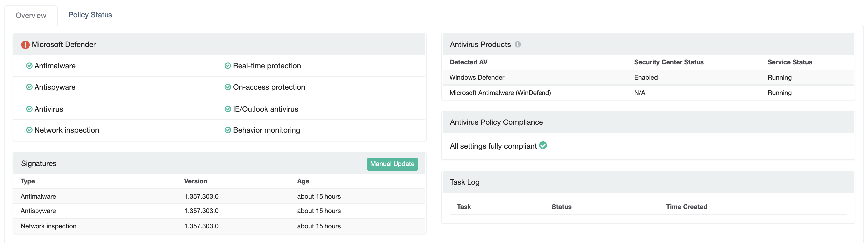Click the green check icon next to Antimalware status
This screenshot has width=868, height=243.
(29, 66)
